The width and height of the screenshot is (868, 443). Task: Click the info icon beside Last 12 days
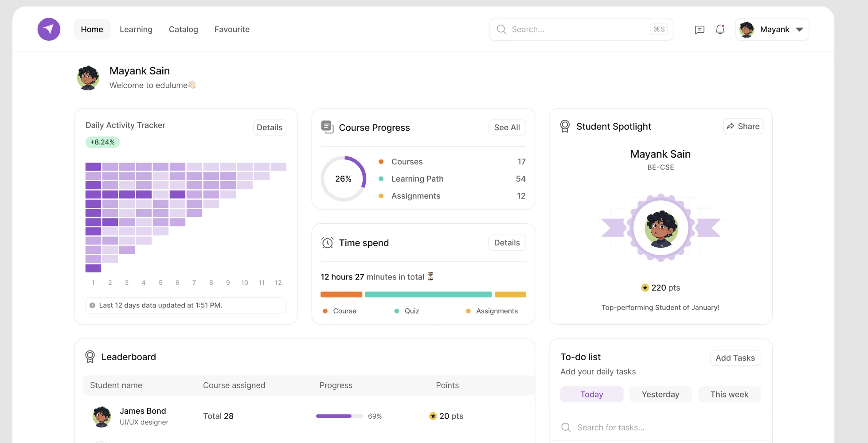click(x=92, y=305)
